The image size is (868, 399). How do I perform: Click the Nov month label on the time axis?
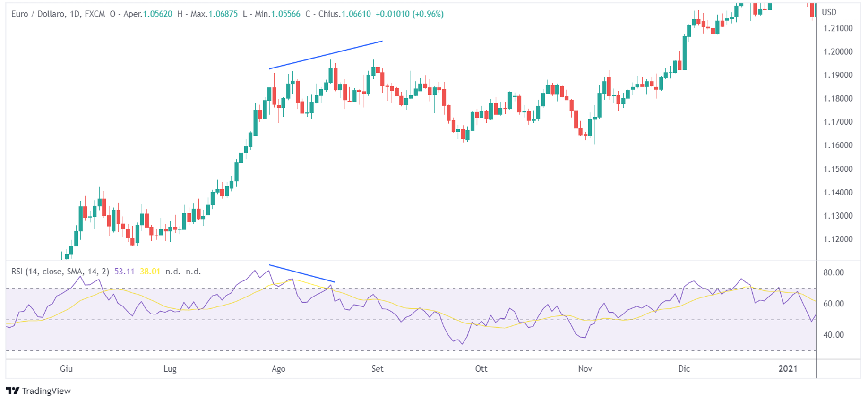point(585,369)
